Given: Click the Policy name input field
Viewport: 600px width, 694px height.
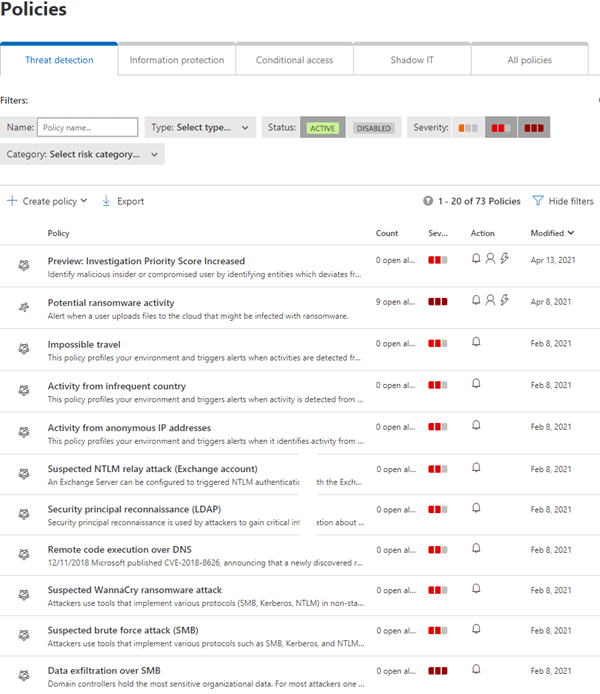Looking at the screenshot, I should pos(87,128).
